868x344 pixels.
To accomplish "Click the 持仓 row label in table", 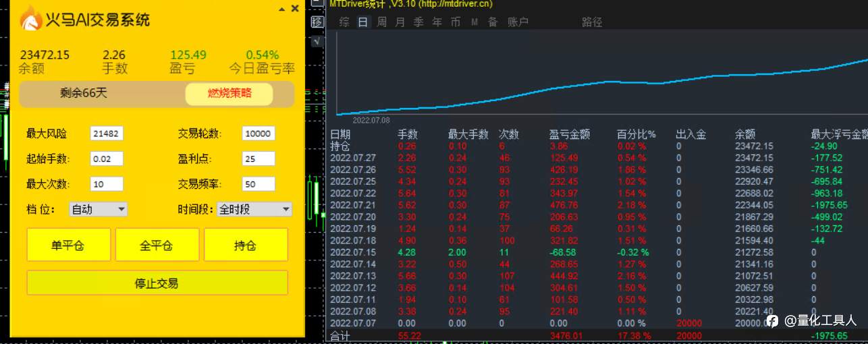I will pos(340,146).
